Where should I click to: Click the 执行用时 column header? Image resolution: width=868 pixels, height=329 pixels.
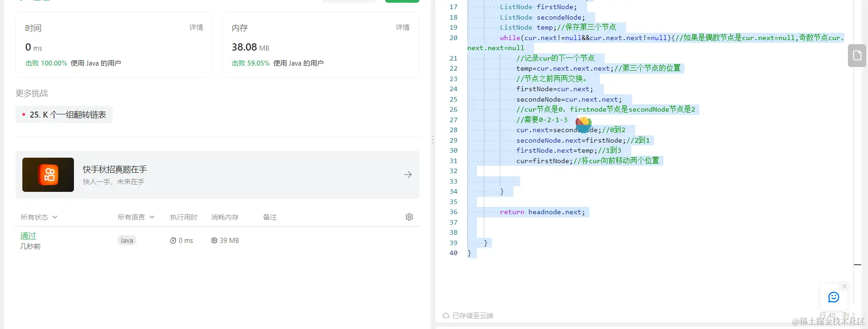point(183,217)
